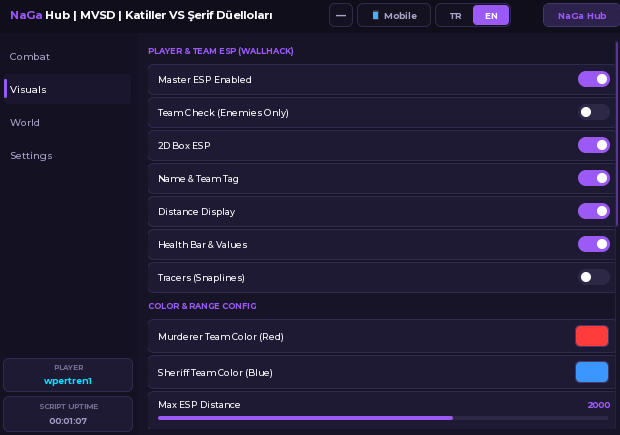Enable Tracers (Snaplines) toggle
This screenshot has width=620, height=435.
tap(594, 277)
